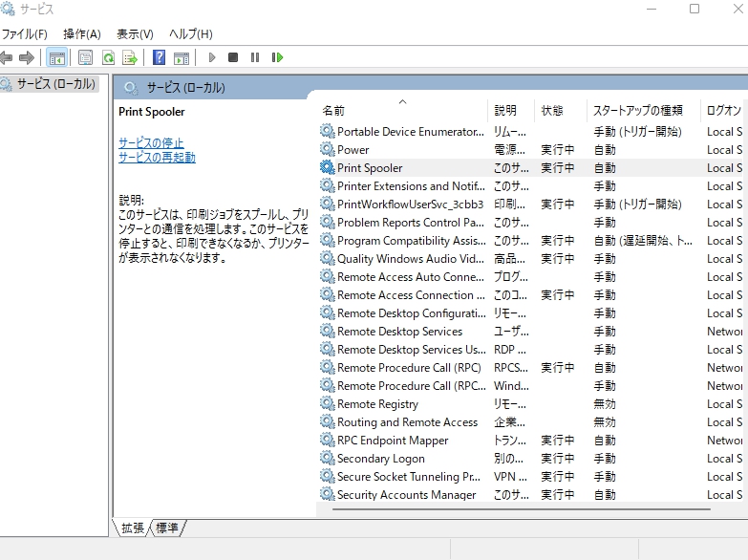
Task: Open the Help question mark icon
Action: 159,57
